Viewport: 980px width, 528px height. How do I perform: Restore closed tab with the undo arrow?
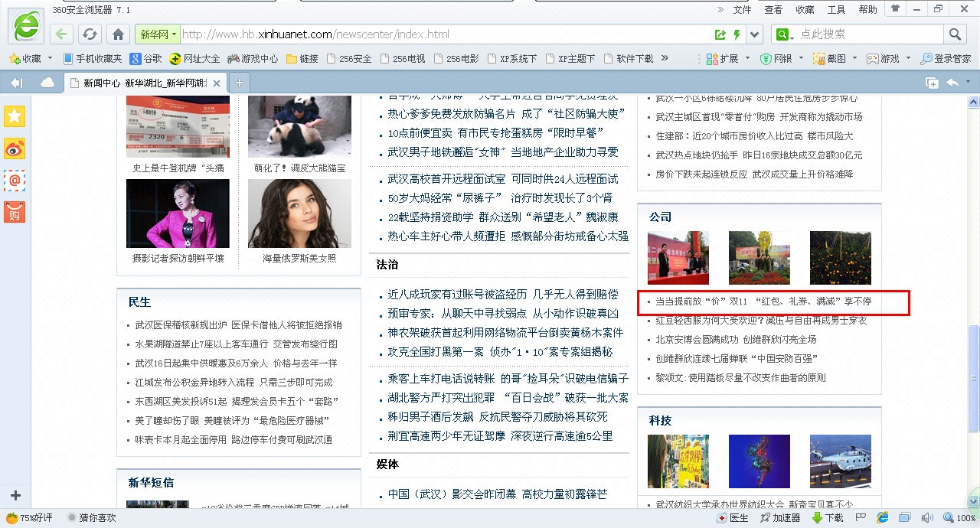tap(954, 83)
